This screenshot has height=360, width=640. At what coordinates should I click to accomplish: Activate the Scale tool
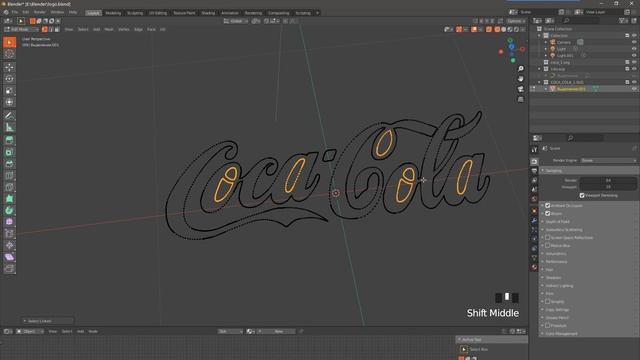pos(9,91)
